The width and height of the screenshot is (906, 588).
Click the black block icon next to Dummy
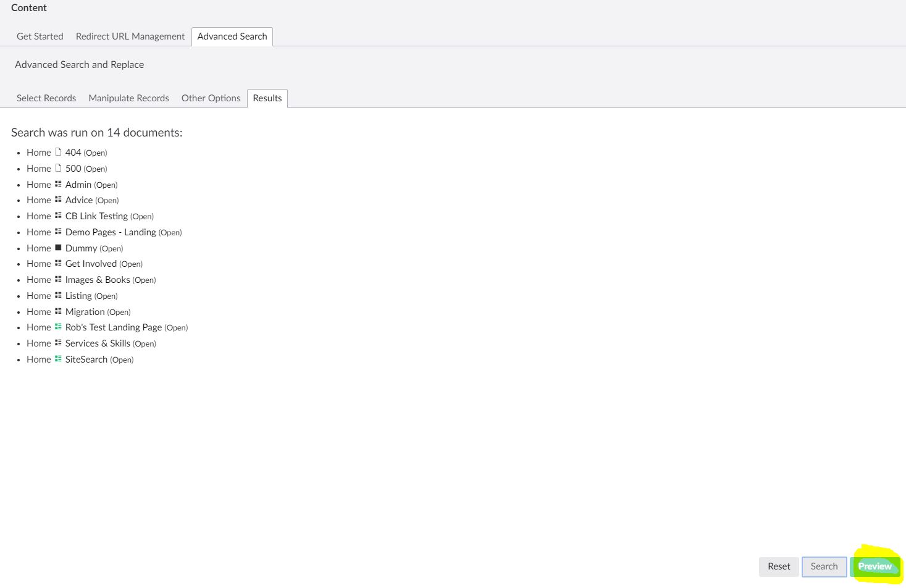(59, 248)
